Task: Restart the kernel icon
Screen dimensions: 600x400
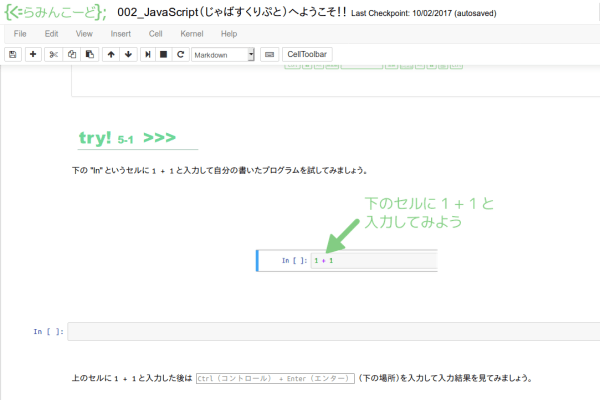Action: coord(180,54)
